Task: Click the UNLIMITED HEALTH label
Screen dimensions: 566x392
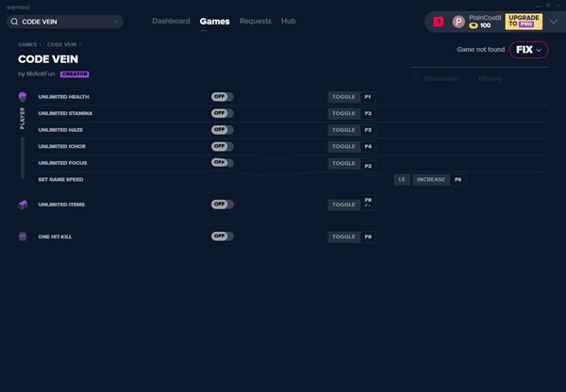Action: pyautogui.click(x=63, y=97)
